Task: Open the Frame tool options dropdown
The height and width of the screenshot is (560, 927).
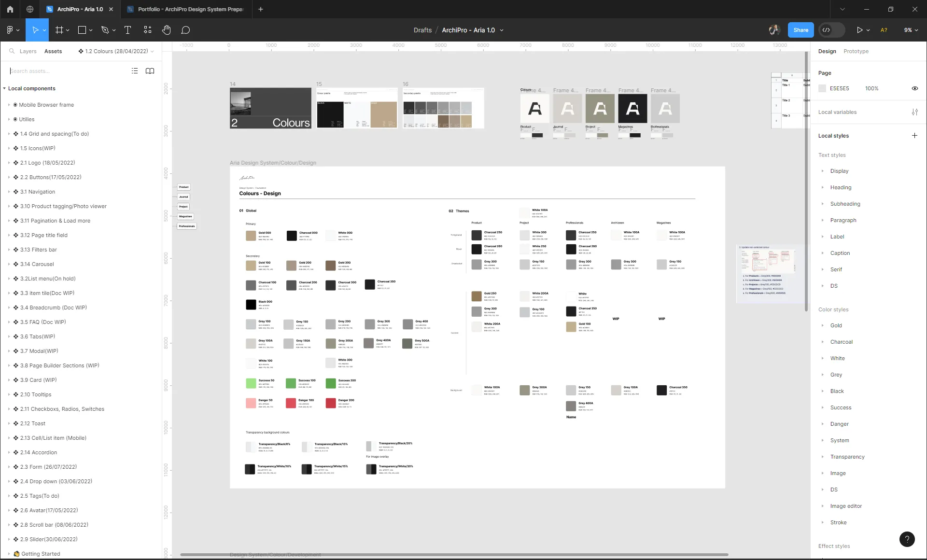Action: (x=68, y=30)
